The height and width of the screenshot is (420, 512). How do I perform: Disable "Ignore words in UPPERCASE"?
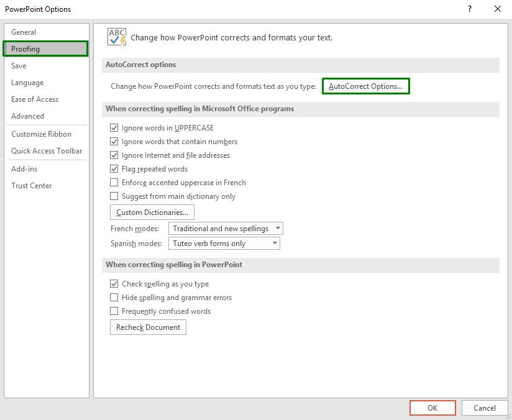[114, 127]
